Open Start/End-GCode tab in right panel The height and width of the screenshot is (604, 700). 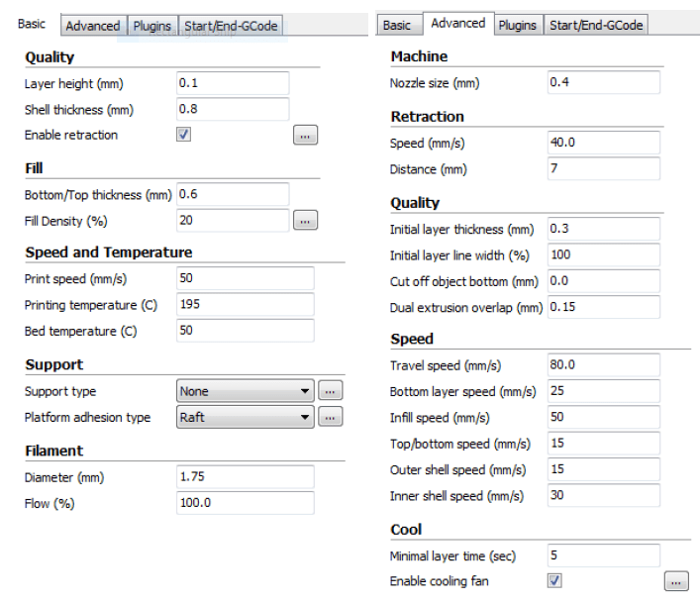[x=596, y=25]
